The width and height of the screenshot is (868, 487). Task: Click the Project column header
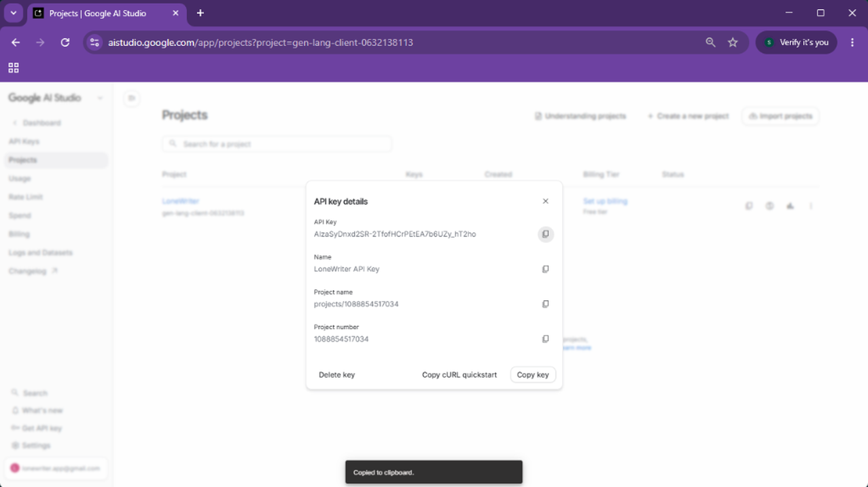point(174,175)
